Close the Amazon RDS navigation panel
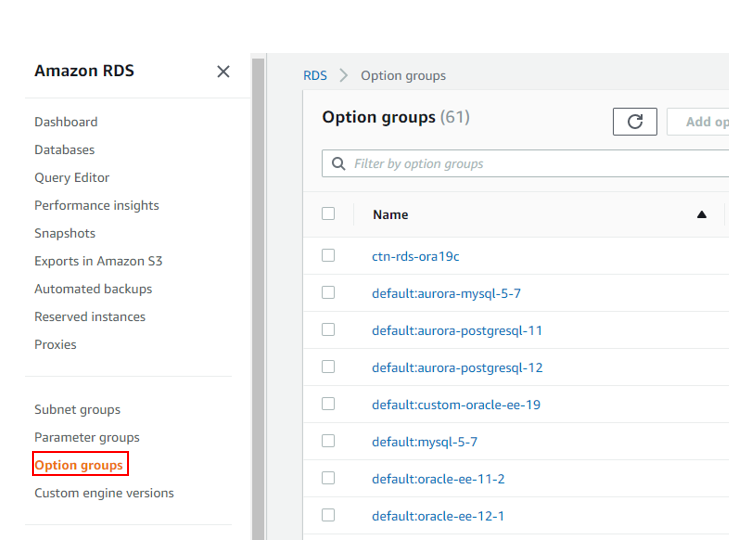 click(x=223, y=72)
